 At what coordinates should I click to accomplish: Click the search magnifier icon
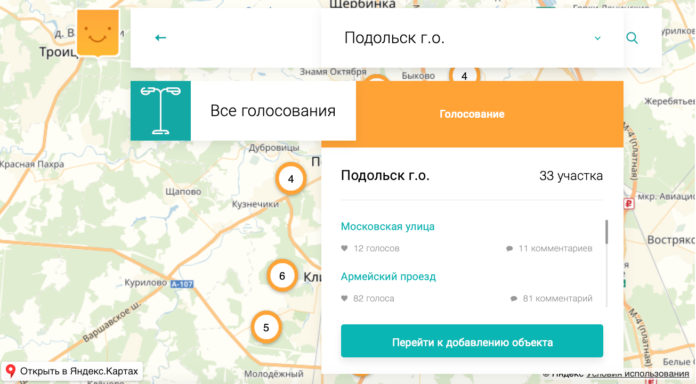pyautogui.click(x=632, y=38)
